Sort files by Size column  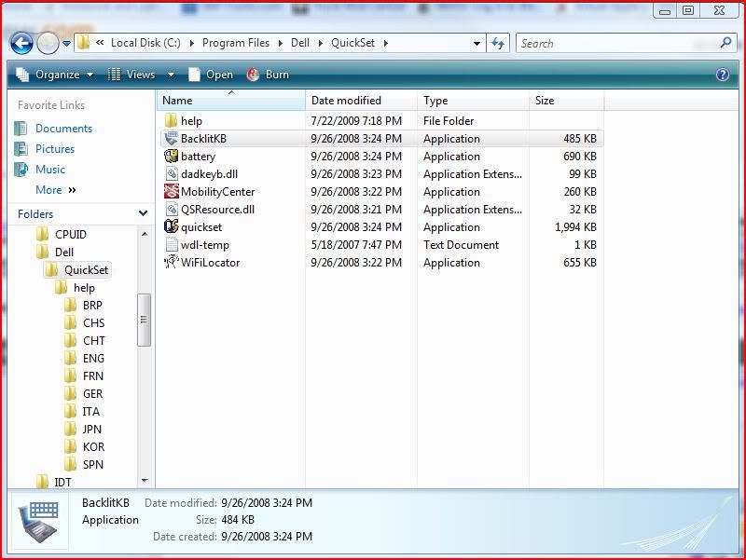pos(566,101)
